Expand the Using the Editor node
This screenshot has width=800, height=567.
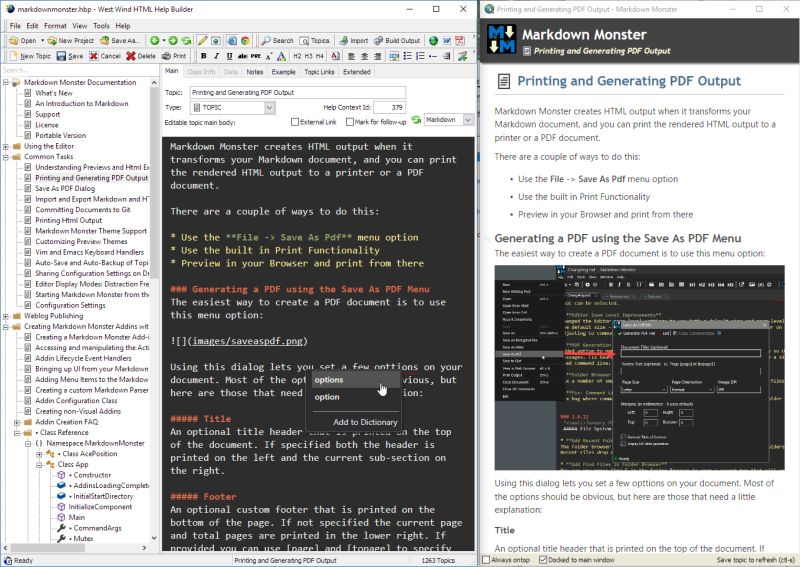6,146
